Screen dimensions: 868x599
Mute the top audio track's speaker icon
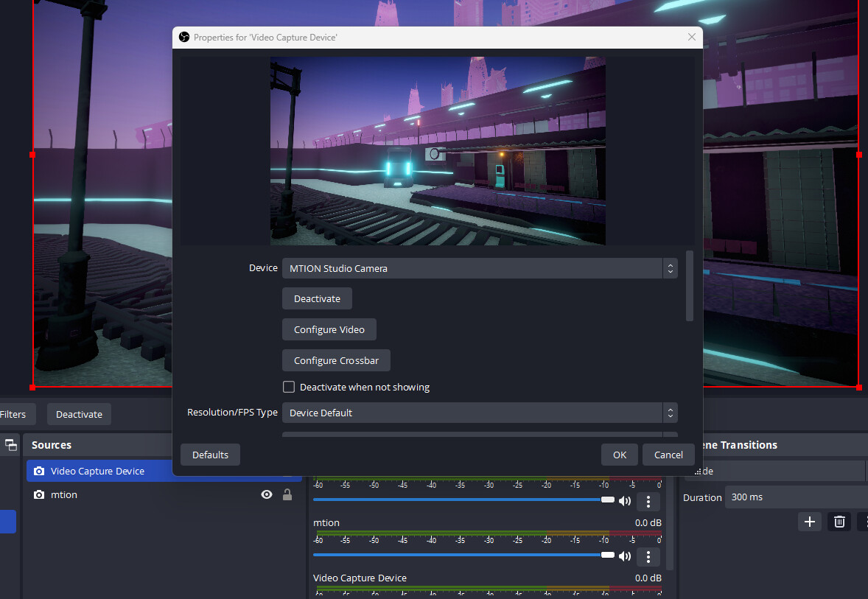tap(625, 500)
